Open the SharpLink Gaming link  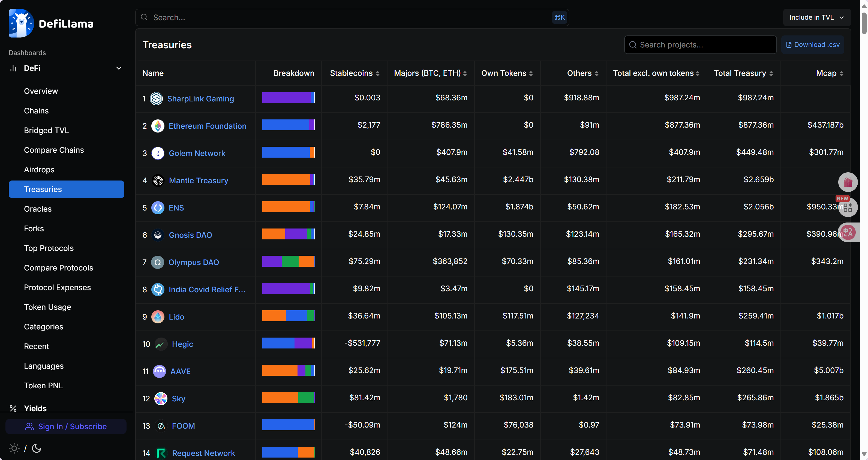(200, 98)
